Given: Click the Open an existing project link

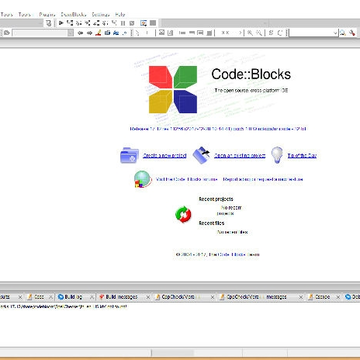Looking at the screenshot, I should pos(240,156).
